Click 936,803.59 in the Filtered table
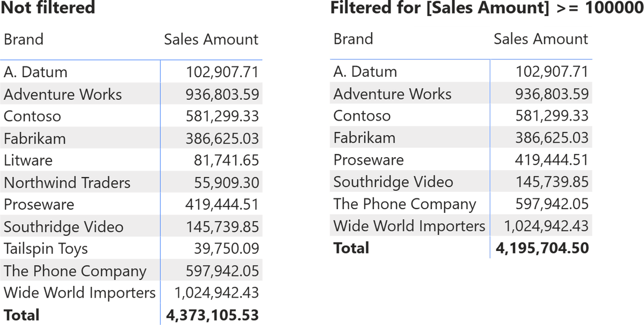The height and width of the screenshot is (325, 644). tap(552, 94)
